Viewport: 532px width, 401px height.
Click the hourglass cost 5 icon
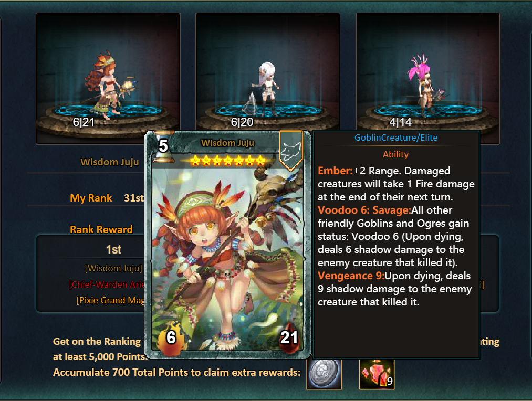tap(163, 146)
